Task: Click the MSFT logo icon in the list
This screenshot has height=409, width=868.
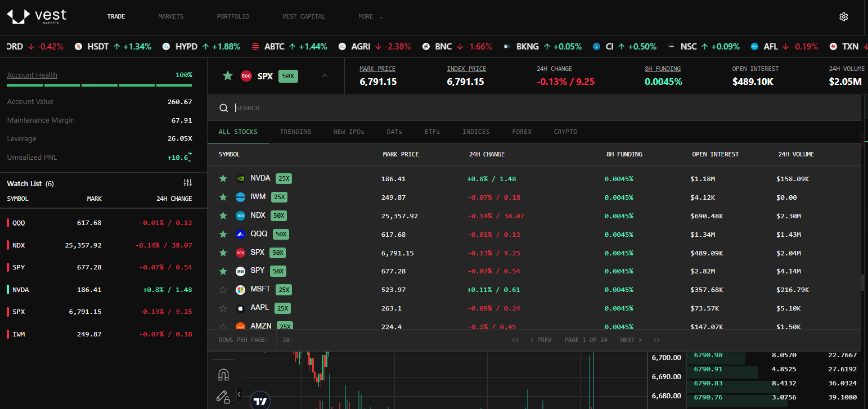Action: pyautogui.click(x=240, y=290)
